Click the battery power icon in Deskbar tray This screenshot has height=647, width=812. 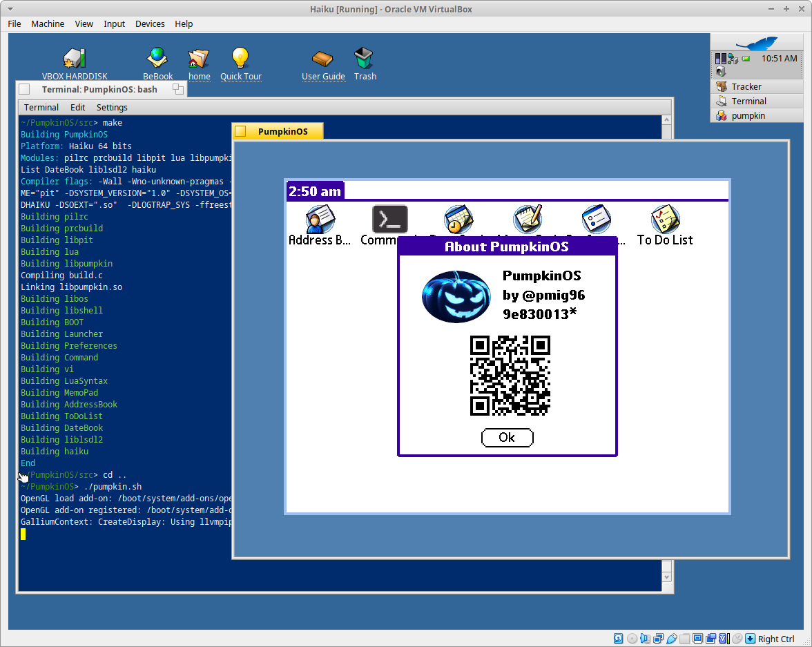(x=746, y=59)
